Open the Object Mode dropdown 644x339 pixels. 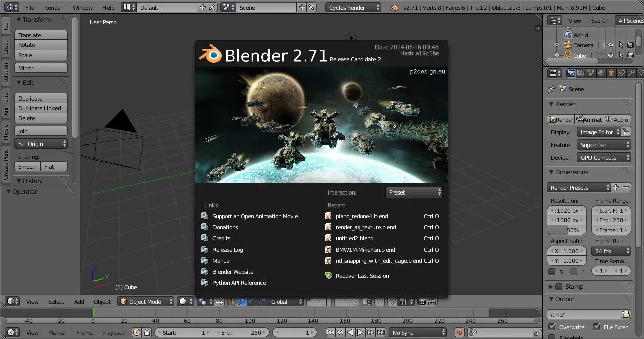pos(146,302)
